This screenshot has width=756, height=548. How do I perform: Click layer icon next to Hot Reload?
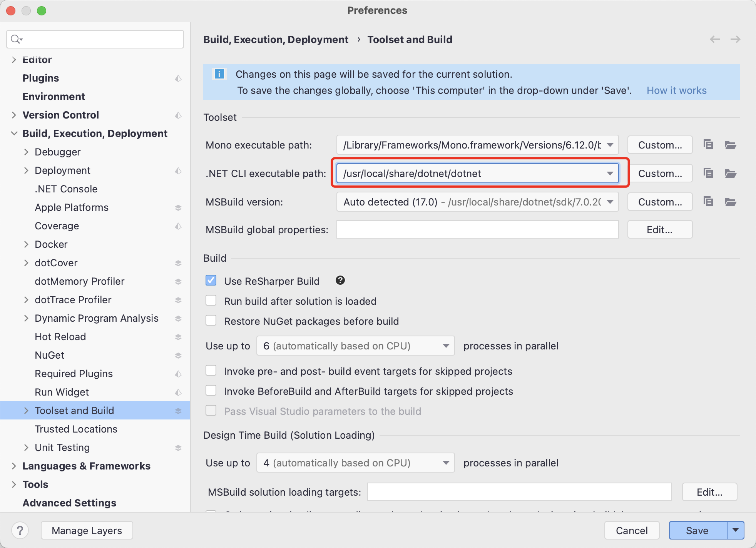(x=178, y=337)
